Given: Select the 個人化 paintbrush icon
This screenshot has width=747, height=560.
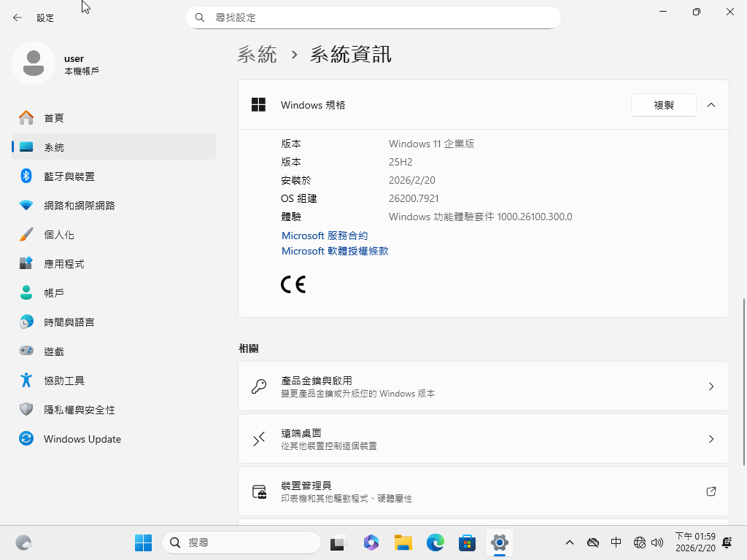Looking at the screenshot, I should tap(26, 235).
